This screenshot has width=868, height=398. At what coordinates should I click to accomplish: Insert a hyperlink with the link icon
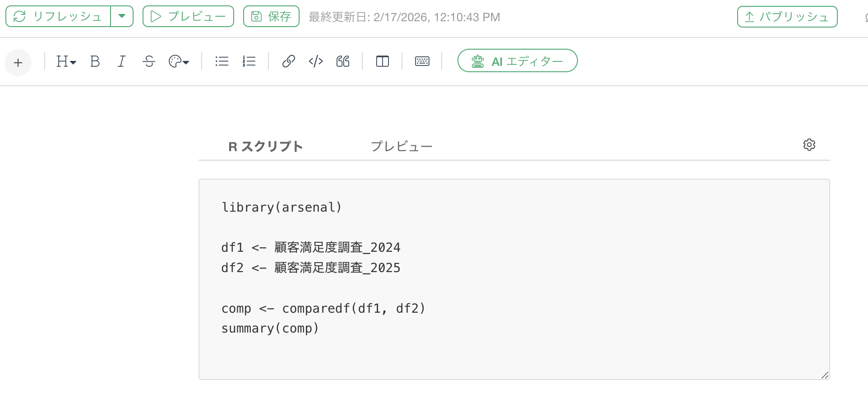288,61
